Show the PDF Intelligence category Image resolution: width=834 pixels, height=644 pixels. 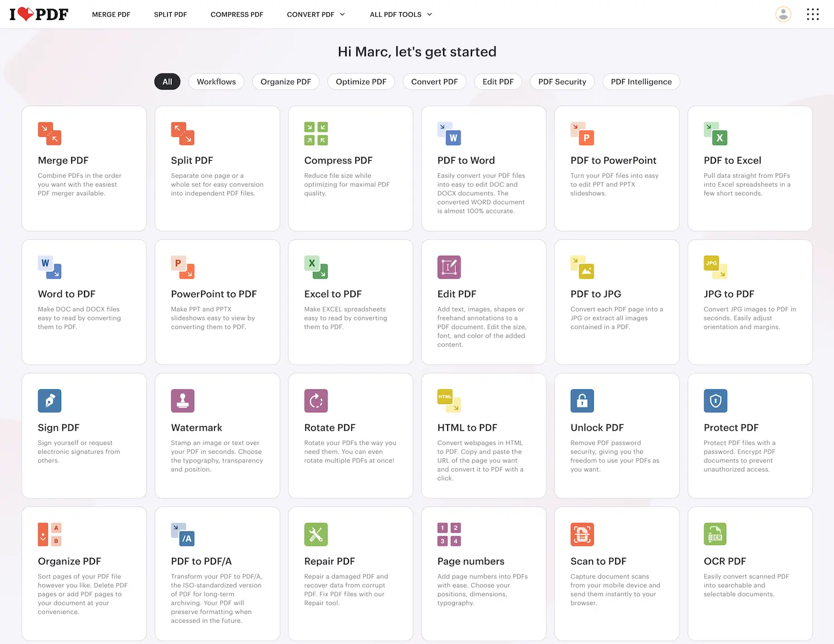[641, 82]
